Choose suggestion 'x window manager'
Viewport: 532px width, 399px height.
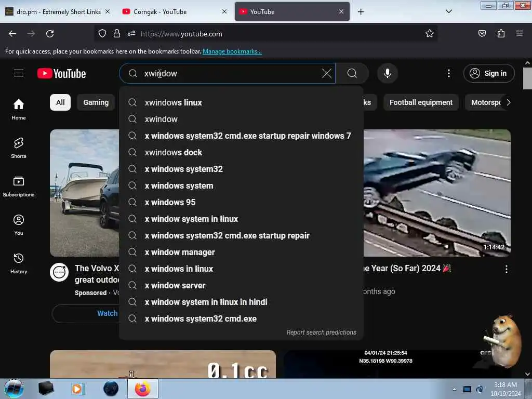241,252
